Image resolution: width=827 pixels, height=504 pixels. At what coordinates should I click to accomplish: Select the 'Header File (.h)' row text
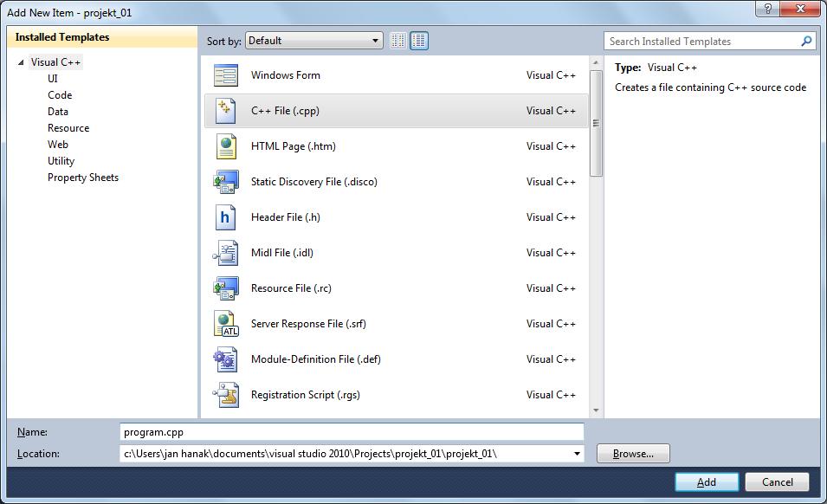[285, 217]
